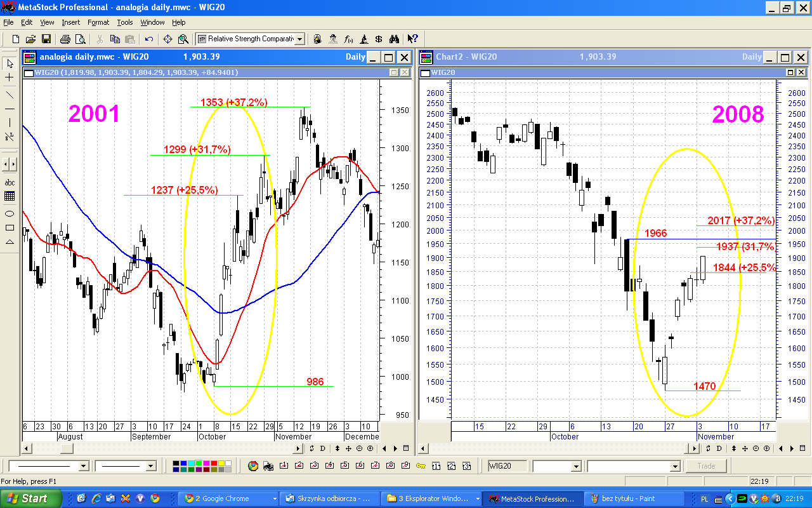Open the Google Chrome taskbar group arrow

(x=275, y=499)
